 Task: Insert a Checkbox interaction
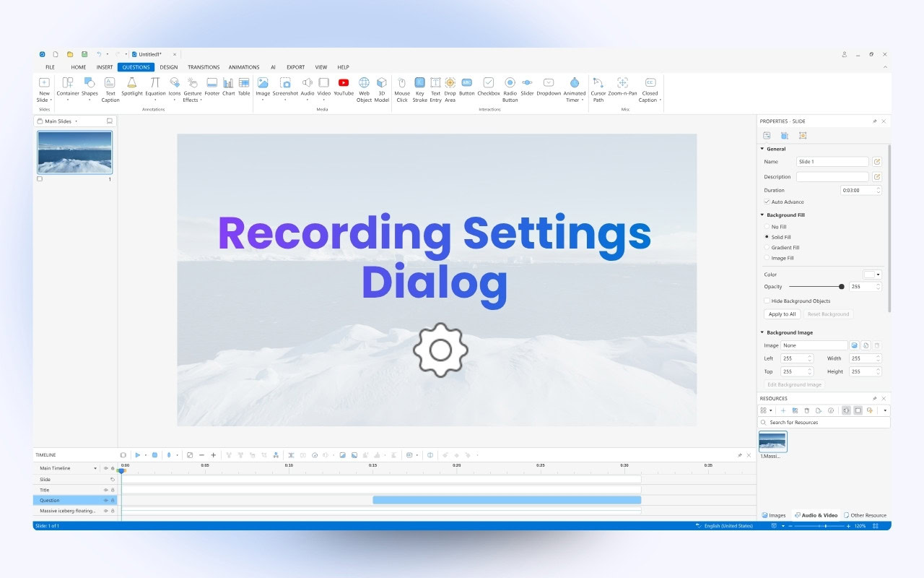click(489, 87)
